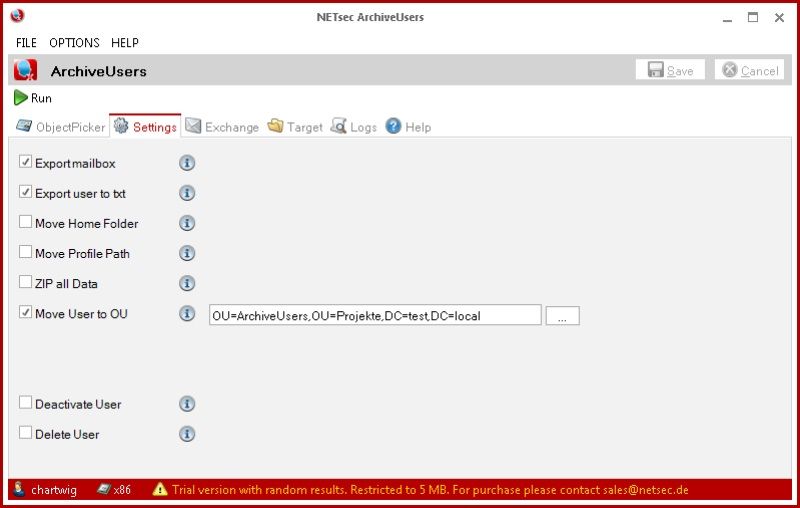Tick the Delete User checkbox
The width and height of the screenshot is (800, 508).
[x=25, y=433]
